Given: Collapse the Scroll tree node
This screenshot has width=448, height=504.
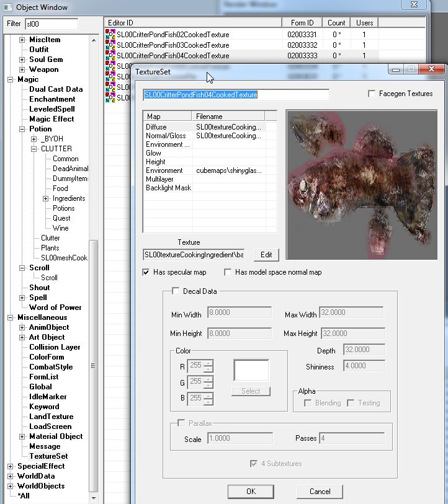Looking at the screenshot, I should (x=22, y=268).
